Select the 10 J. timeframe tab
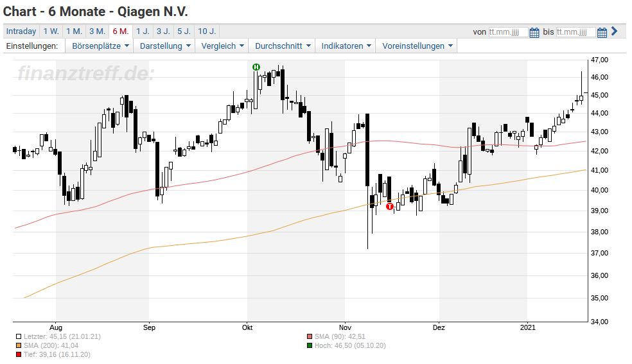 [207, 31]
